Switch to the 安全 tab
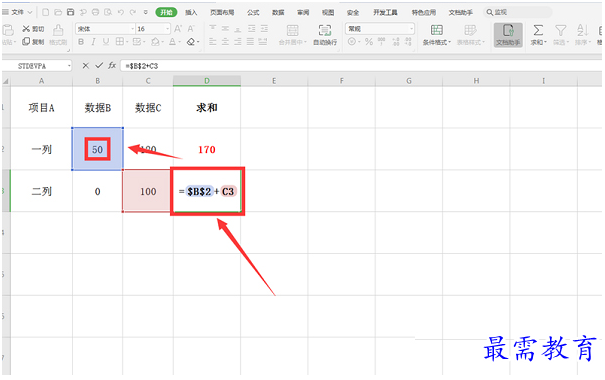 (x=353, y=12)
